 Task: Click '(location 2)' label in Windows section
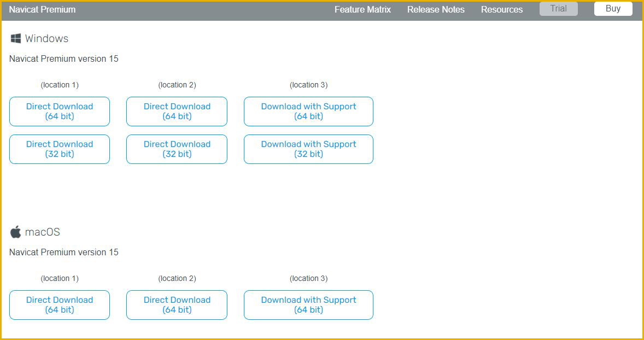[177, 85]
